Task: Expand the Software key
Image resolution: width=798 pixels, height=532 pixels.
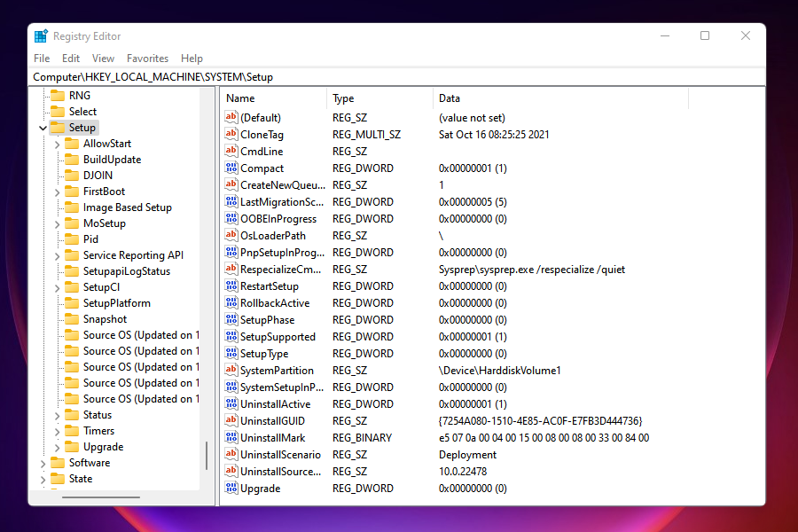Action: (42, 462)
